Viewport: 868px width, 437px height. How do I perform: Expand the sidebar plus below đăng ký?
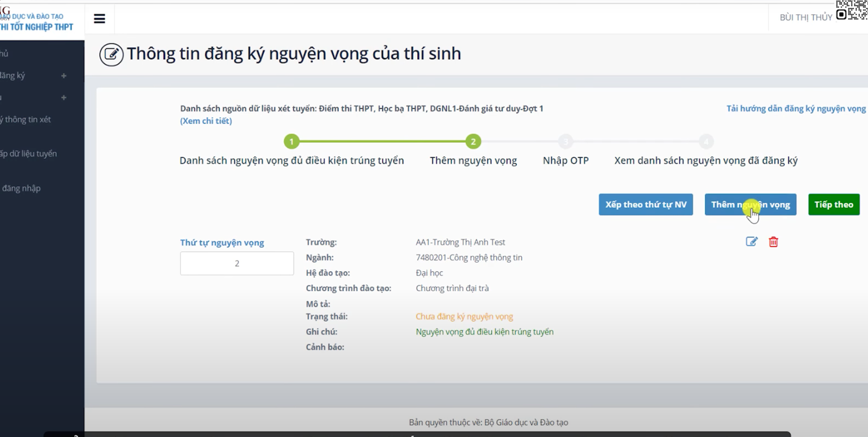pos(64,98)
